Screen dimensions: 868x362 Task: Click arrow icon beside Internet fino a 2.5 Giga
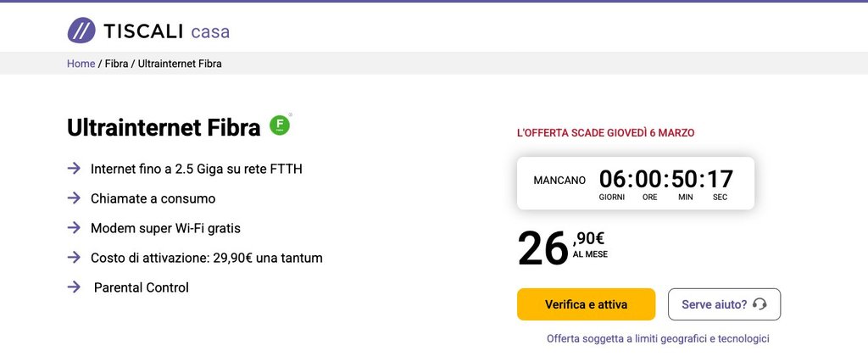[74, 169]
